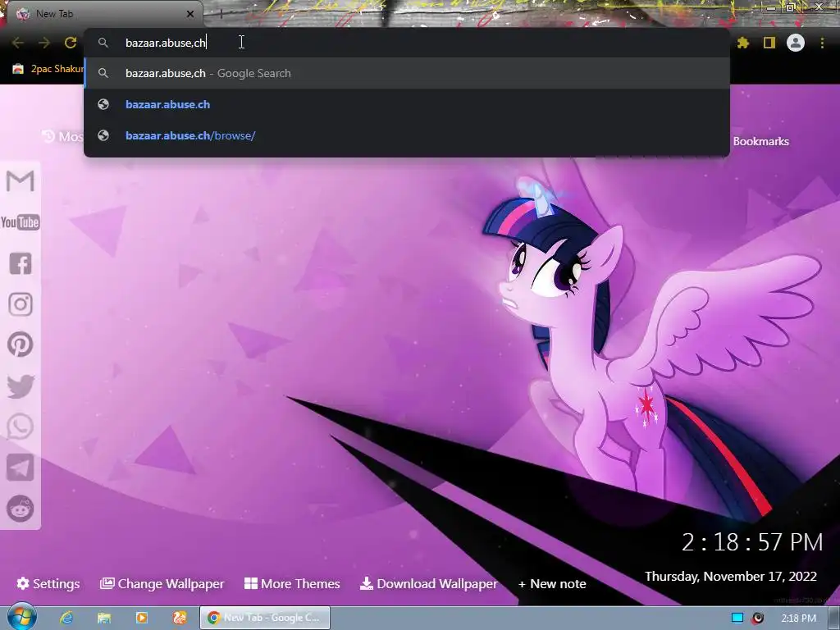Click the 2:18:57 PM clock widget
840x630 pixels.
click(752, 542)
